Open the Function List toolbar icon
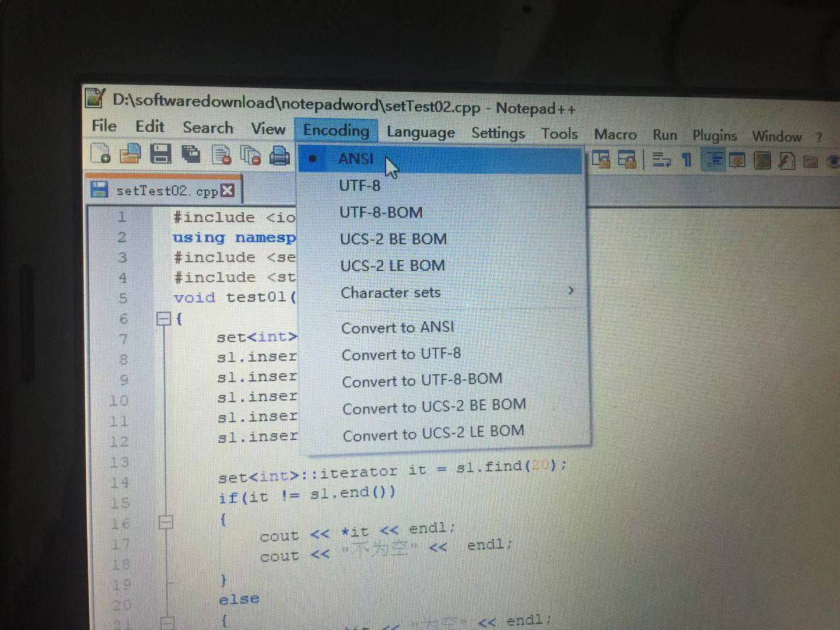840x630 pixels. 786,161
